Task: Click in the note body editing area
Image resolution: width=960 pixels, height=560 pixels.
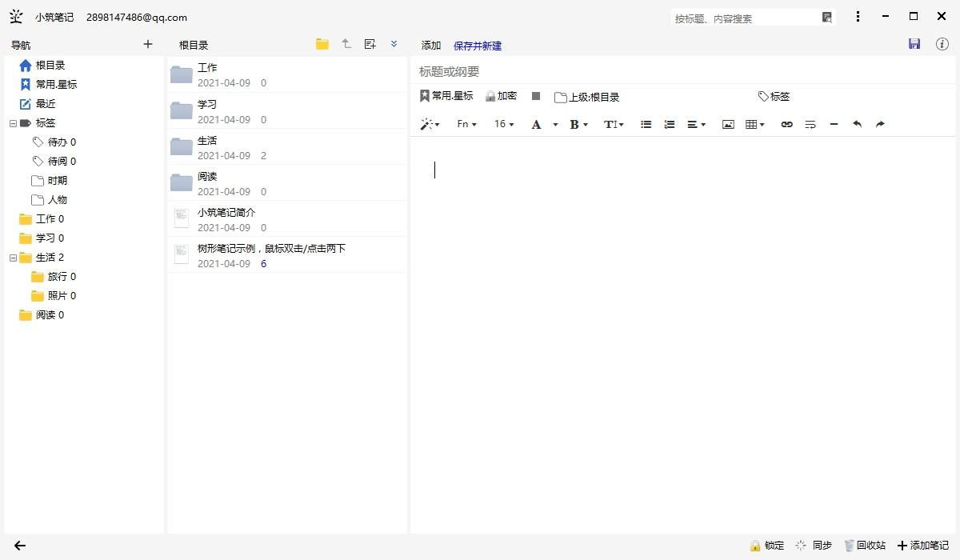Action: [x=682, y=334]
